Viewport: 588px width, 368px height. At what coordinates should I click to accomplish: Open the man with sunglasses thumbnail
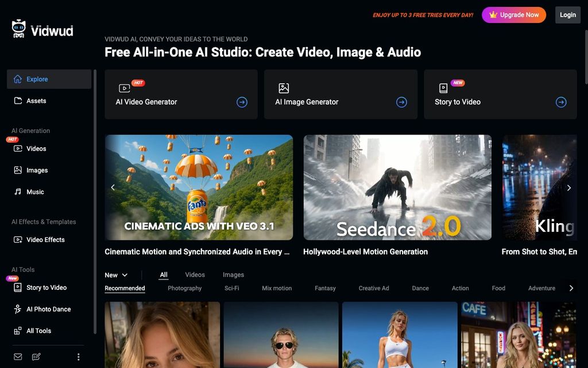point(281,335)
